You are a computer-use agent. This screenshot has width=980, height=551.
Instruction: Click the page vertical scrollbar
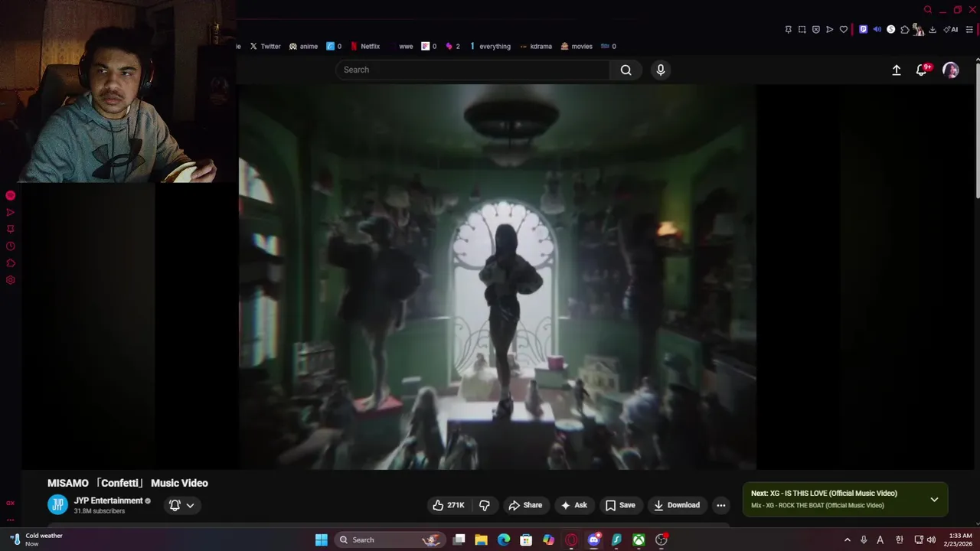point(976,130)
